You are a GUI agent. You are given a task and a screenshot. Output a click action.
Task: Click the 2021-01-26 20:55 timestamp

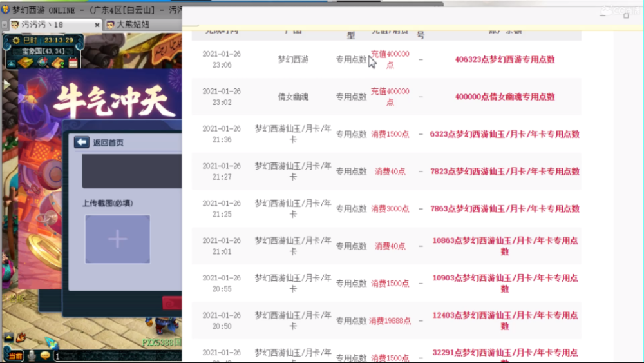222,283
